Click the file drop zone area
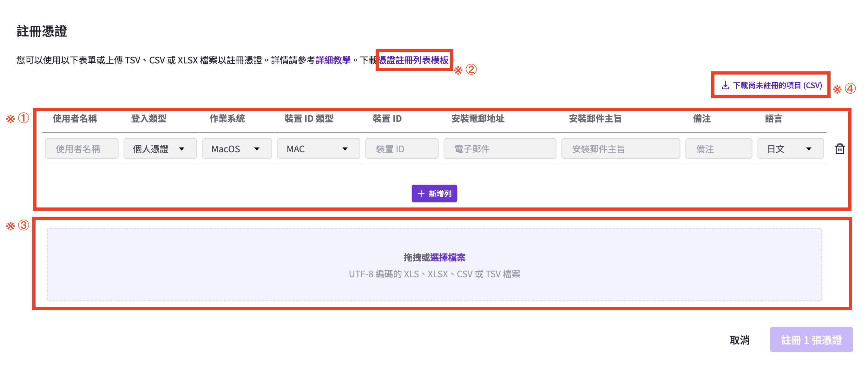 tap(434, 265)
